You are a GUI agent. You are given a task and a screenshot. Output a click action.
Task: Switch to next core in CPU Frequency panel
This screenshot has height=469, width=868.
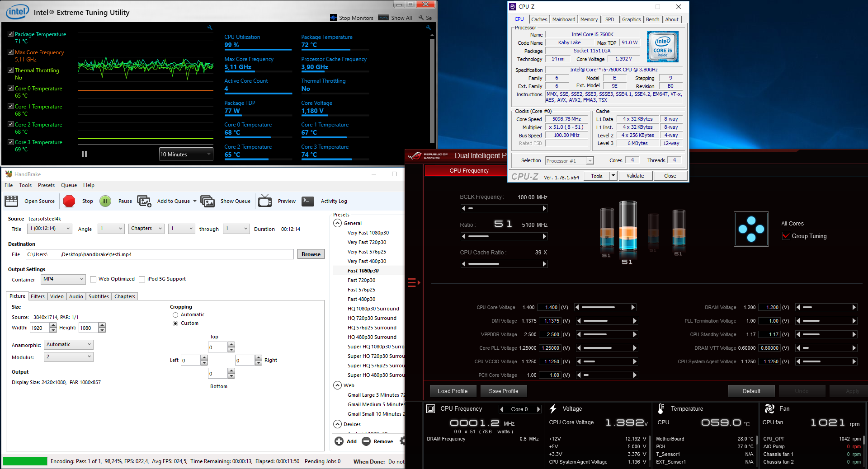click(538, 409)
